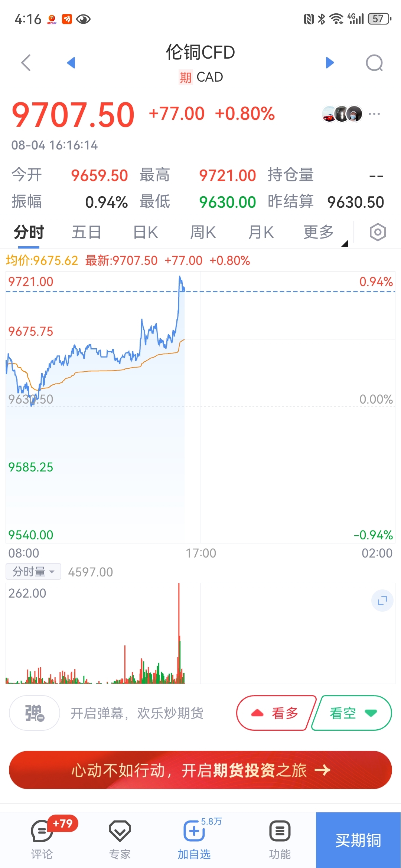401x868 pixels.
Task: Switch to the 日K tab
Action: (145, 233)
